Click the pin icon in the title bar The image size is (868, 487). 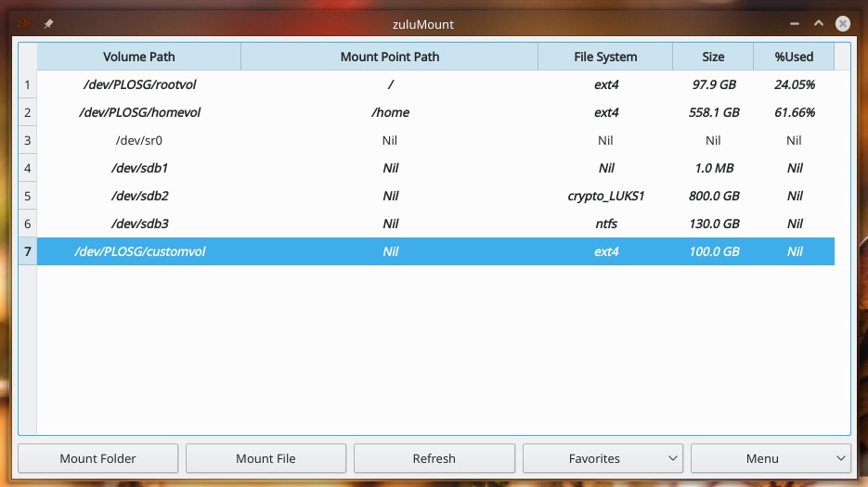point(48,24)
